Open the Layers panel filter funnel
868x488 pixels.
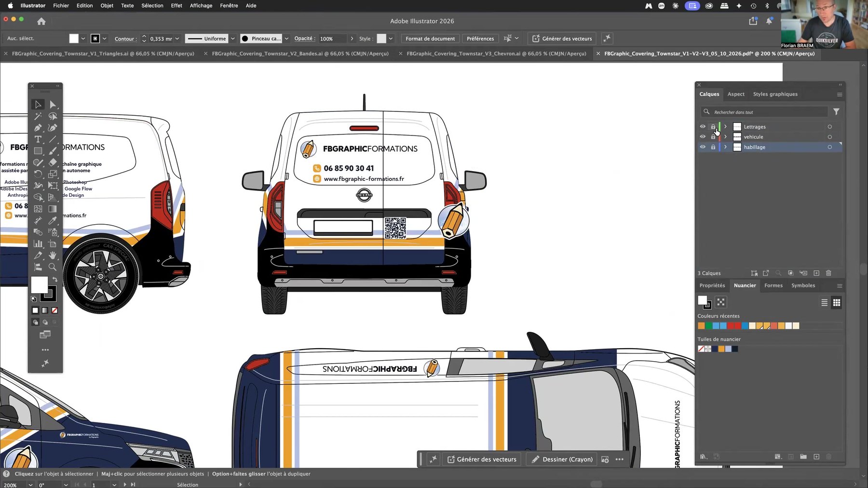click(x=836, y=111)
